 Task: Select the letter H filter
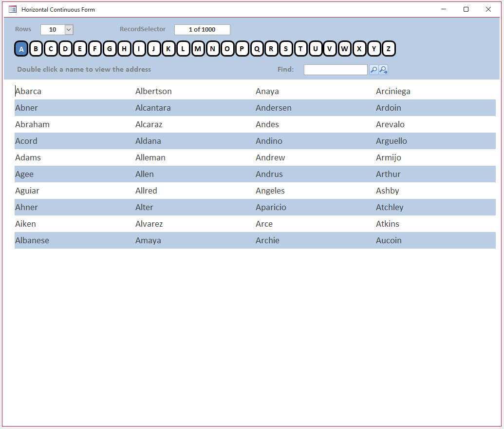click(124, 49)
